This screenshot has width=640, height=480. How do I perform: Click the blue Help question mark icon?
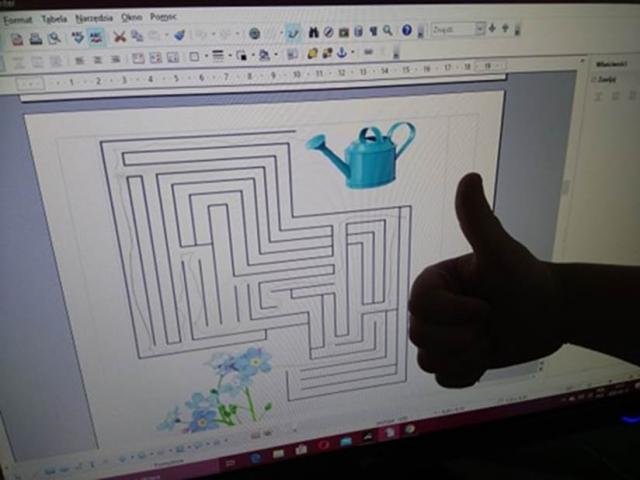click(x=407, y=31)
